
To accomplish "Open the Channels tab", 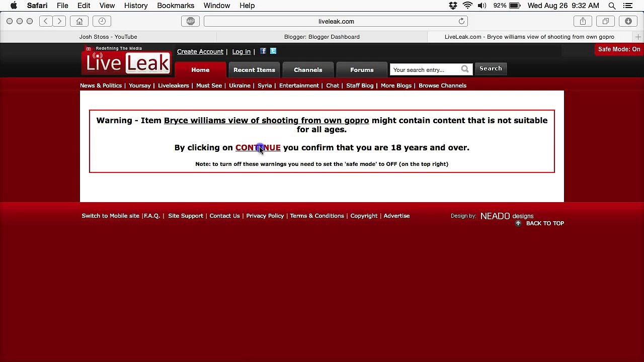I will 308,70.
